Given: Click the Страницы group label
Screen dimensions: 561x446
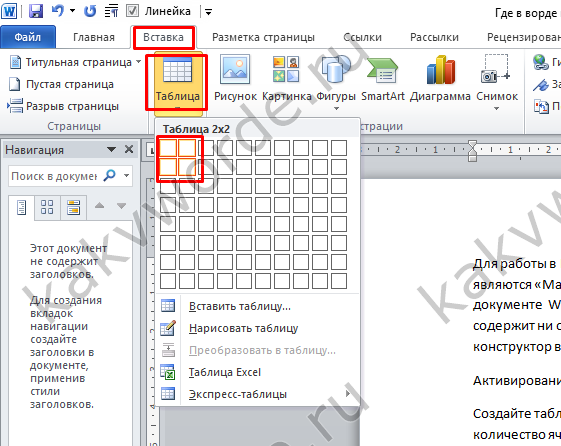Looking at the screenshot, I should click(74, 126).
